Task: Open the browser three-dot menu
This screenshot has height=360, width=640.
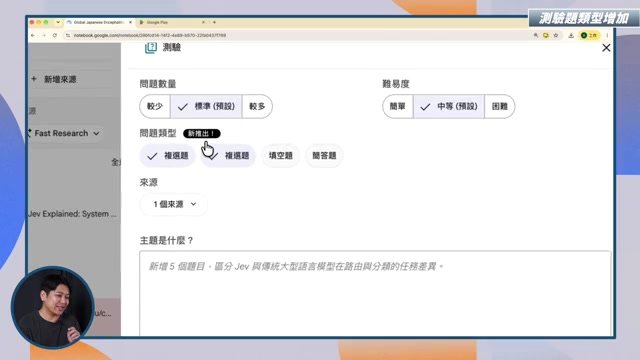Action: pyautogui.click(x=607, y=36)
